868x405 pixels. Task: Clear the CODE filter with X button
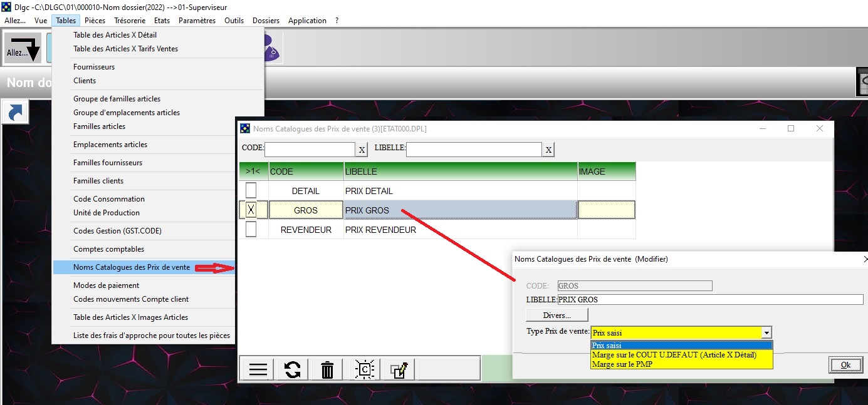[x=362, y=150]
